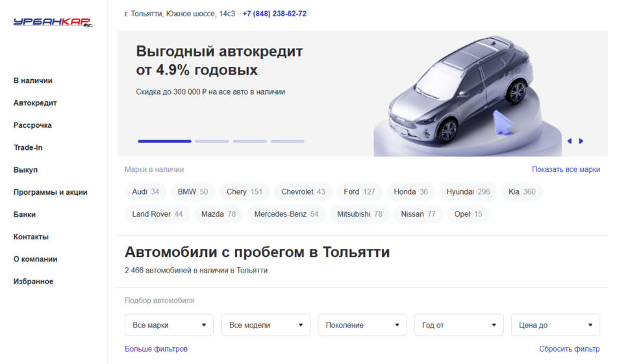The width and height of the screenshot is (617, 364).
Task: Call the phone number +7 (848) 238-62-72
Action: (x=274, y=14)
